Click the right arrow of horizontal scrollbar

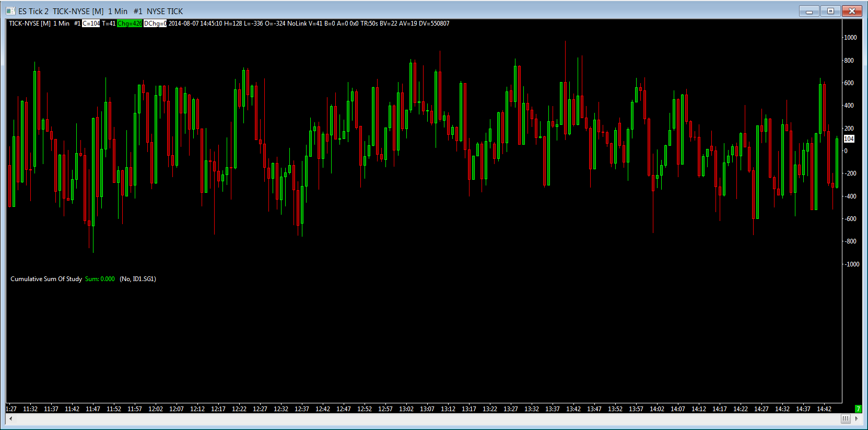tap(856, 419)
